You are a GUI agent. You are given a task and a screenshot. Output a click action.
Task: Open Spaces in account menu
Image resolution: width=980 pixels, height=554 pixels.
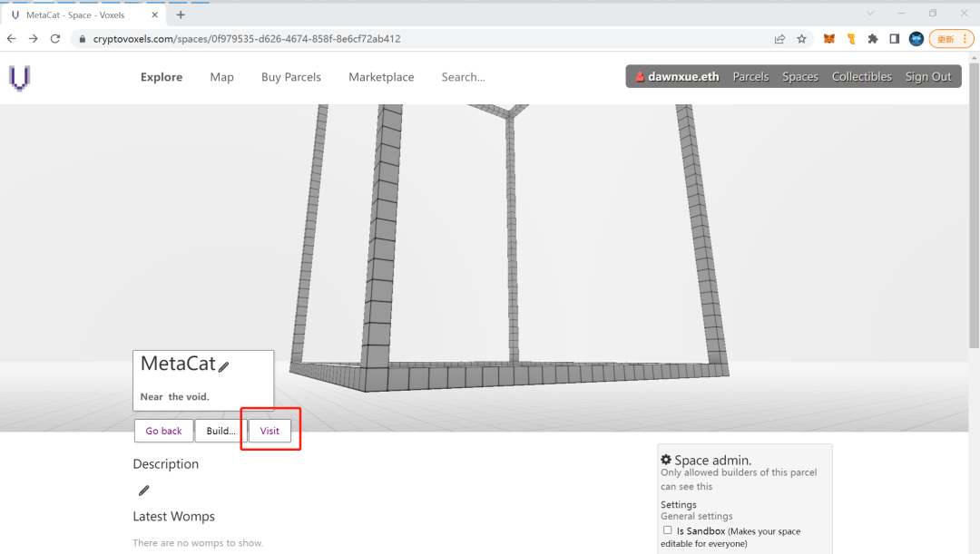tap(800, 77)
